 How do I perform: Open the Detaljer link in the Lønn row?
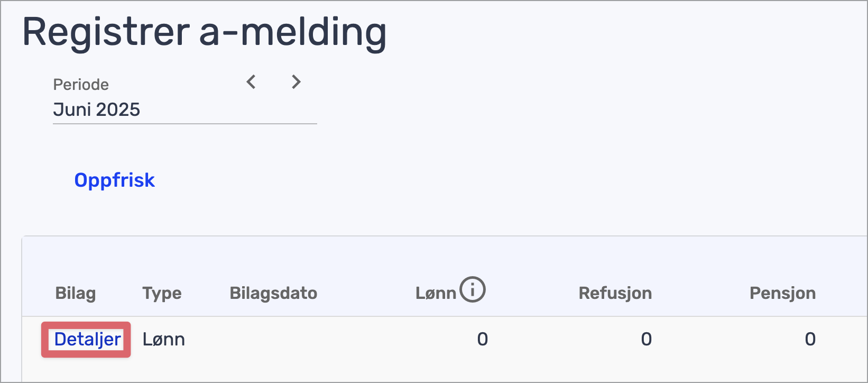click(x=87, y=340)
